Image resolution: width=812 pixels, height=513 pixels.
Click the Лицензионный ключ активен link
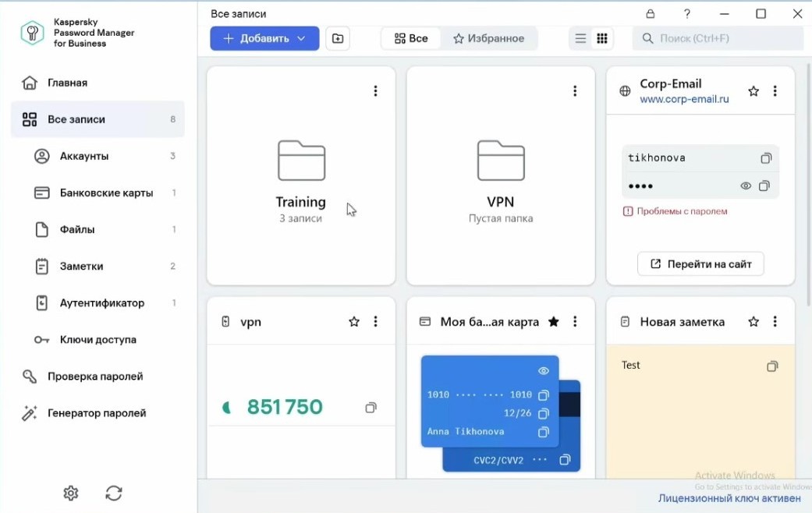coord(729,498)
